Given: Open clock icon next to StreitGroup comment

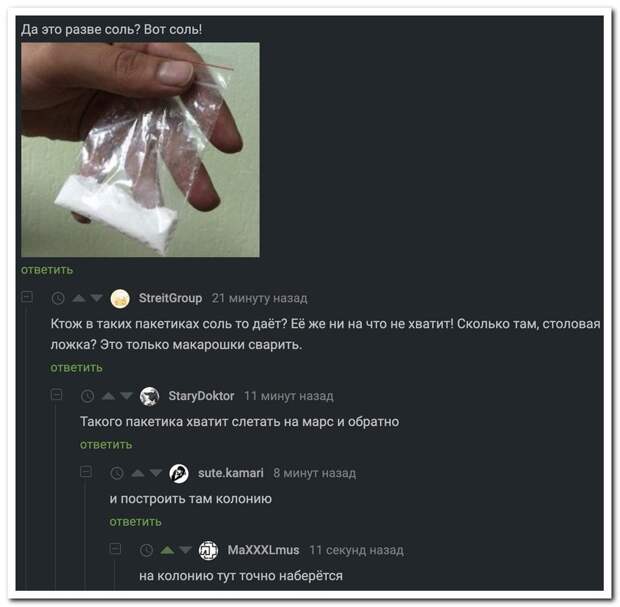Looking at the screenshot, I should point(58,298).
